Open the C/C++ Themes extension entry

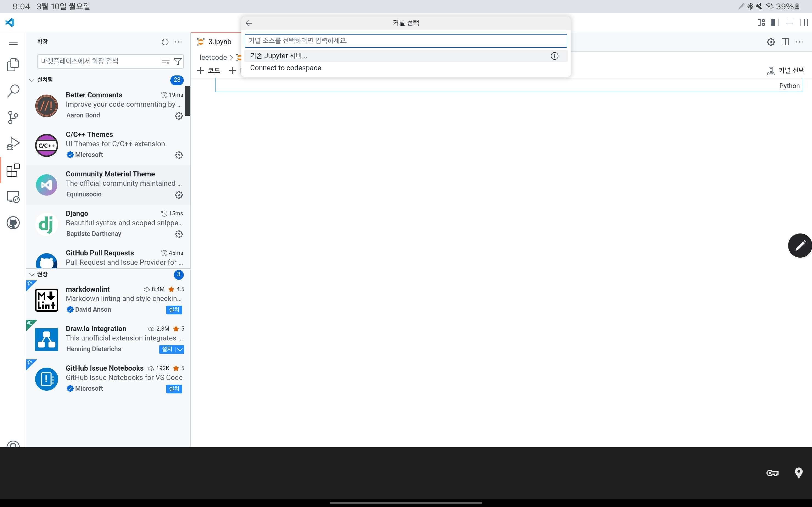click(x=108, y=145)
